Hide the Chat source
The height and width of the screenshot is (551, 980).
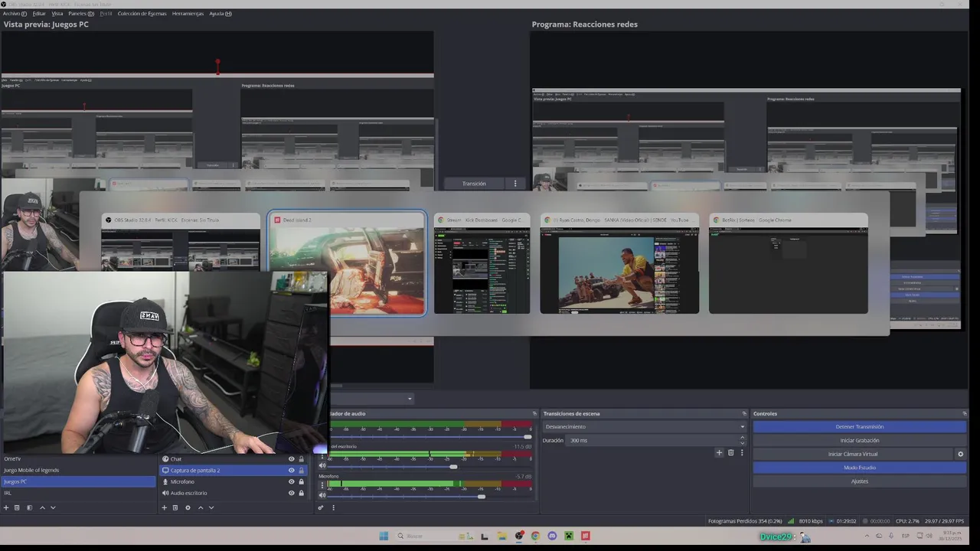click(x=291, y=459)
